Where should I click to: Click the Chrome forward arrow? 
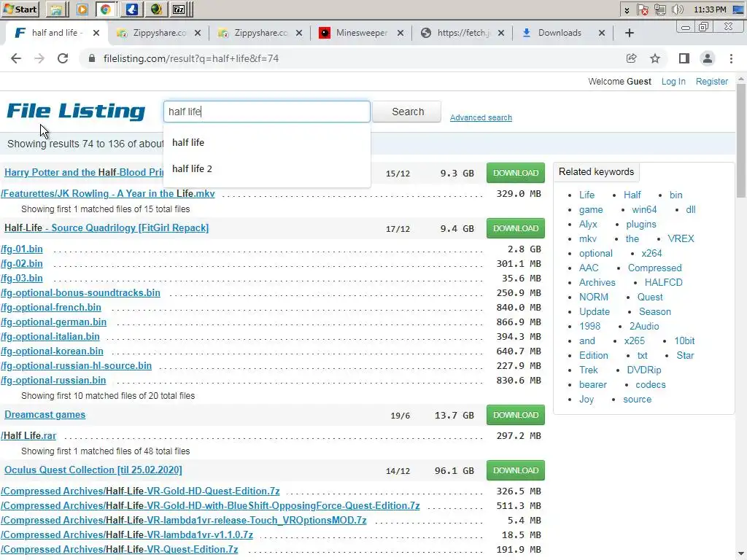point(39,58)
